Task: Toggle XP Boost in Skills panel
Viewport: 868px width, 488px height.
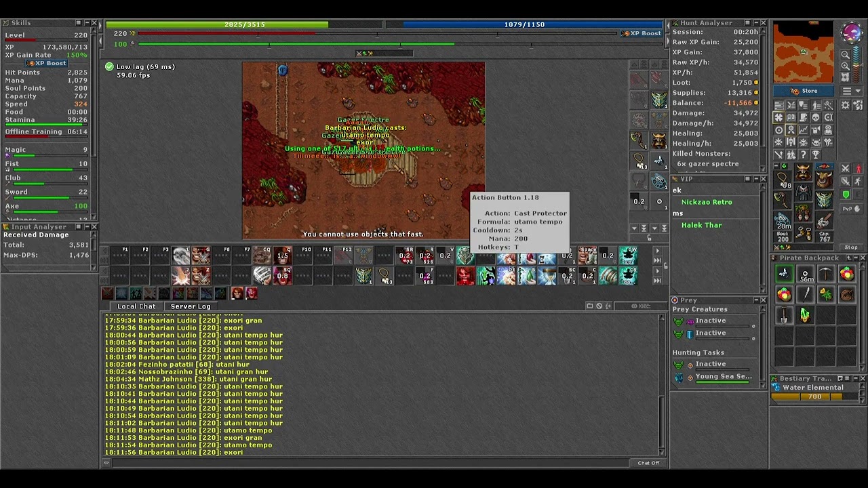Action: [x=47, y=63]
